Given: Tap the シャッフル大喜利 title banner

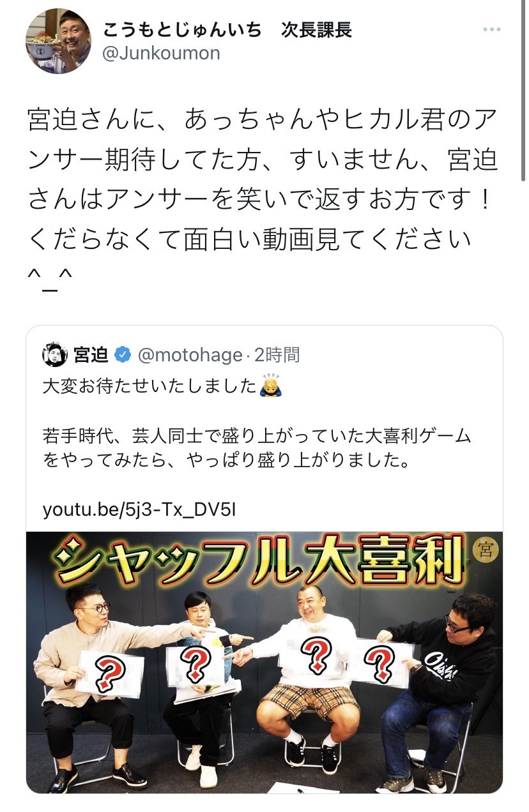Looking at the screenshot, I should [x=259, y=559].
